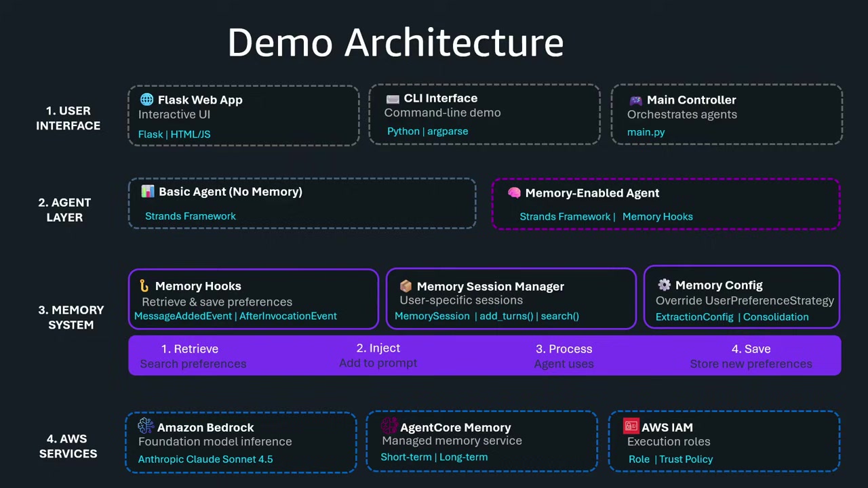This screenshot has width=868, height=488.
Task: Click the brain icon beside Memory-Enabled Agent
Action: (514, 193)
